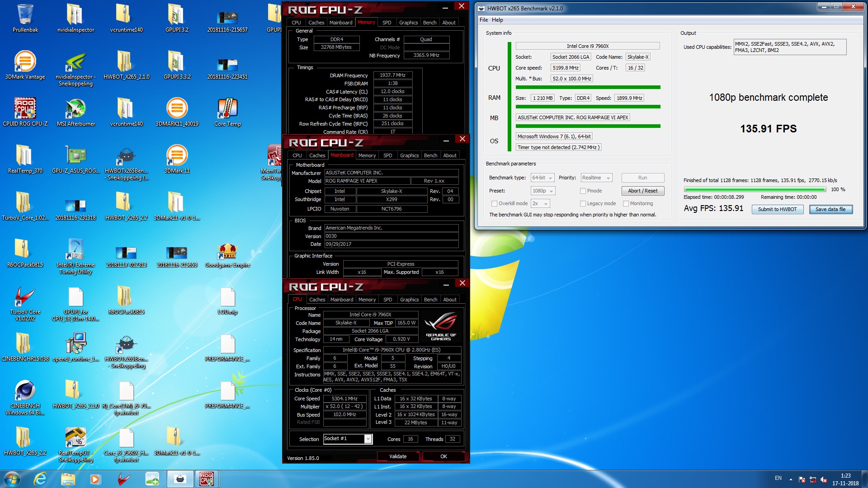Screen dimensions: 868x488
Task: Switch to ROG CPU-Z taskbar item
Action: pyautogui.click(x=207, y=479)
